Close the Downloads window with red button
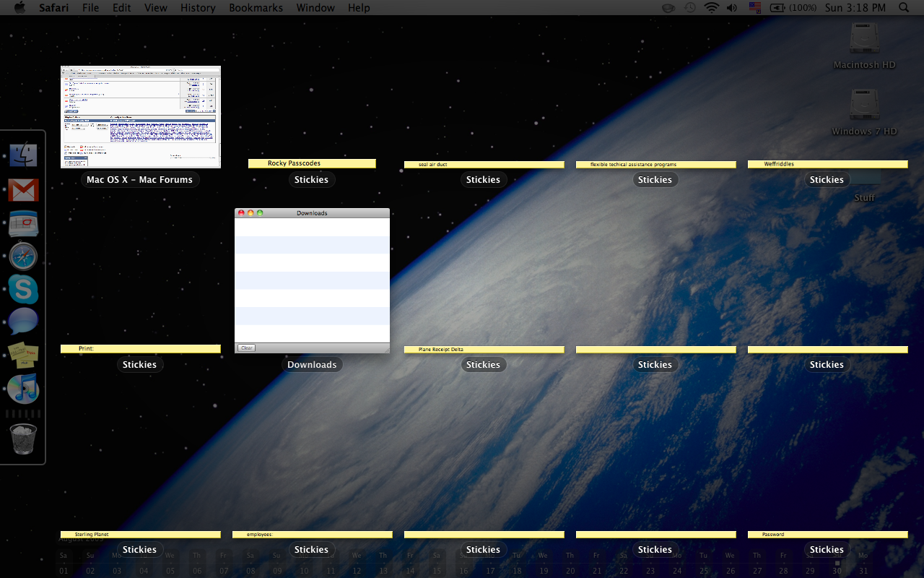 [x=241, y=213]
